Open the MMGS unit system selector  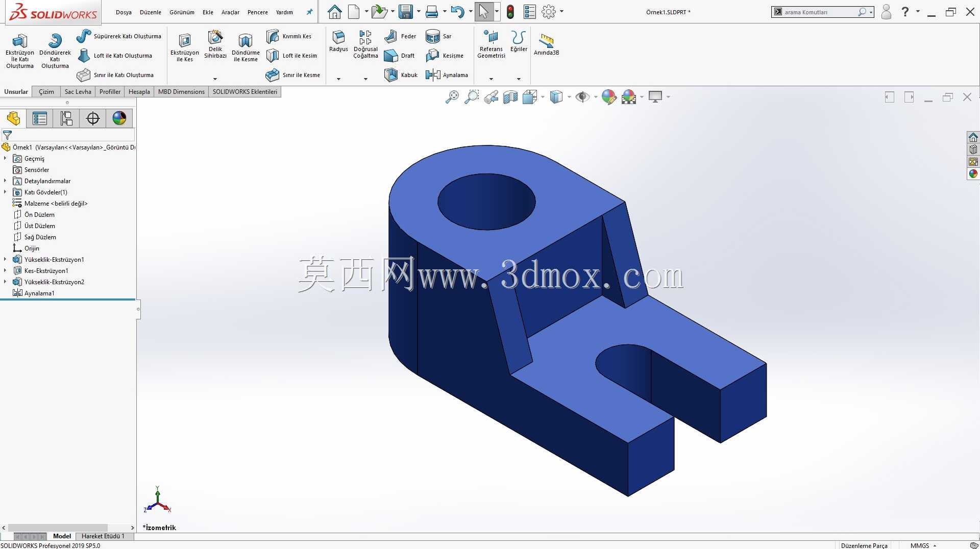coord(923,545)
